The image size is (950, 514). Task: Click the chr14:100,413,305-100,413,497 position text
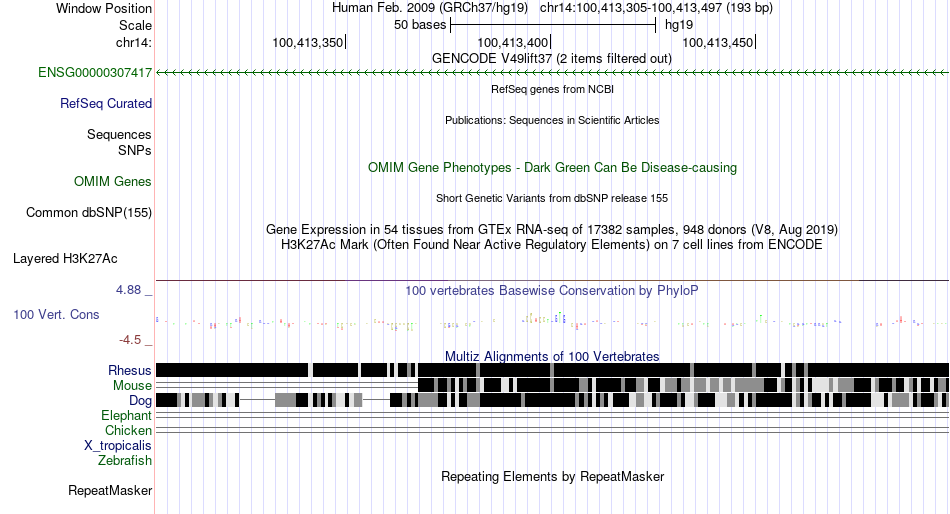(x=656, y=8)
